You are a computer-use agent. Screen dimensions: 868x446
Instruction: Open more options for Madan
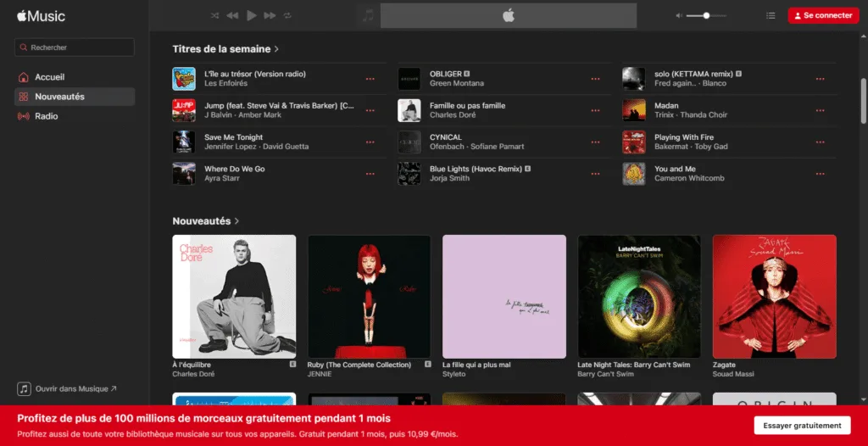coord(820,110)
